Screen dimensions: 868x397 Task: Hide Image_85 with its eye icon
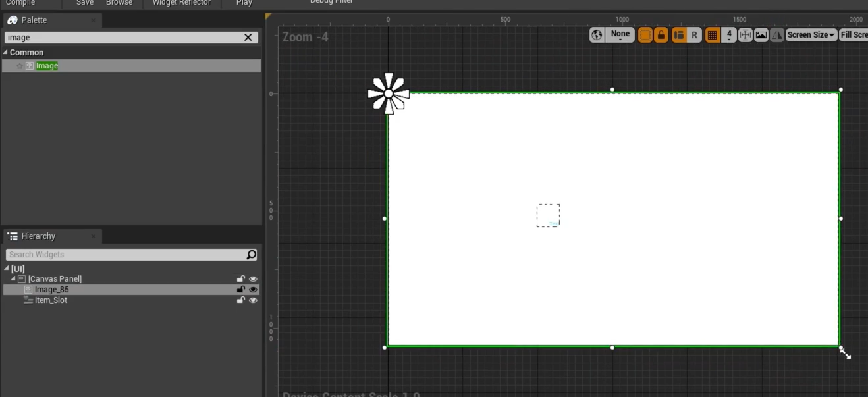click(x=253, y=290)
